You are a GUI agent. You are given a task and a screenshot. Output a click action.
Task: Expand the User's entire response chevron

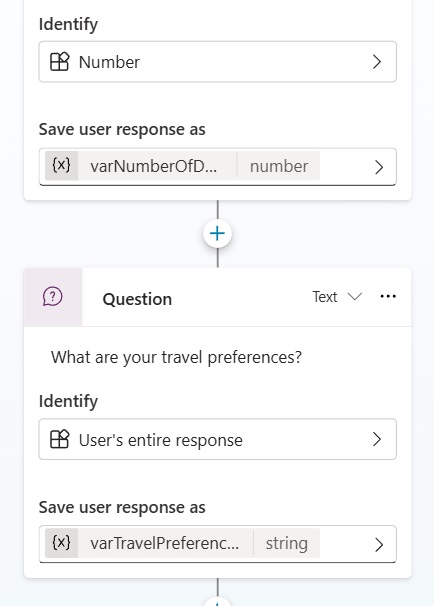[377, 439]
